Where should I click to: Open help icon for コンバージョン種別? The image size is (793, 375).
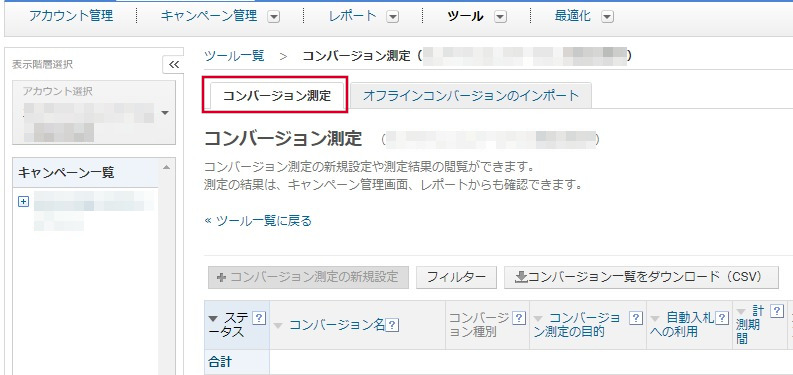click(x=518, y=318)
